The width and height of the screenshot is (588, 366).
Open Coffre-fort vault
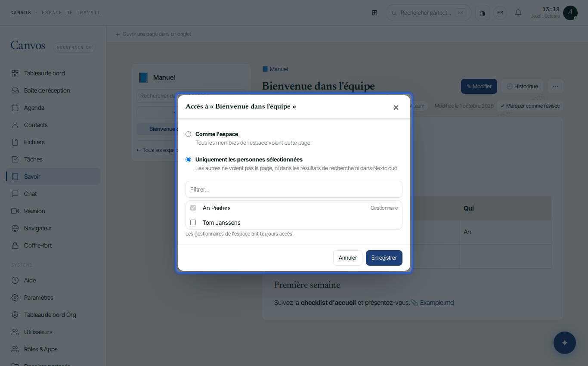53,245
